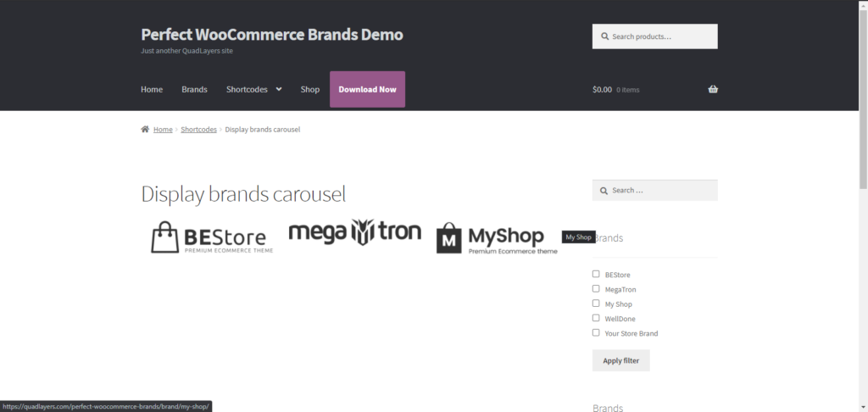Image resolution: width=868 pixels, height=412 pixels.
Task: Open the Shop menu item
Action: 310,89
